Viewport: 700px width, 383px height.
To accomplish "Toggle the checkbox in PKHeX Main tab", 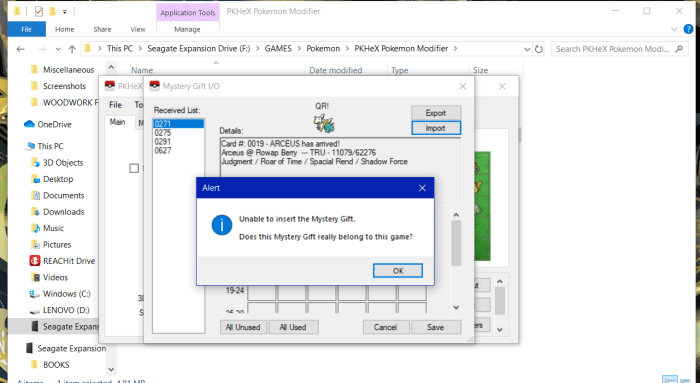I will click(134, 168).
